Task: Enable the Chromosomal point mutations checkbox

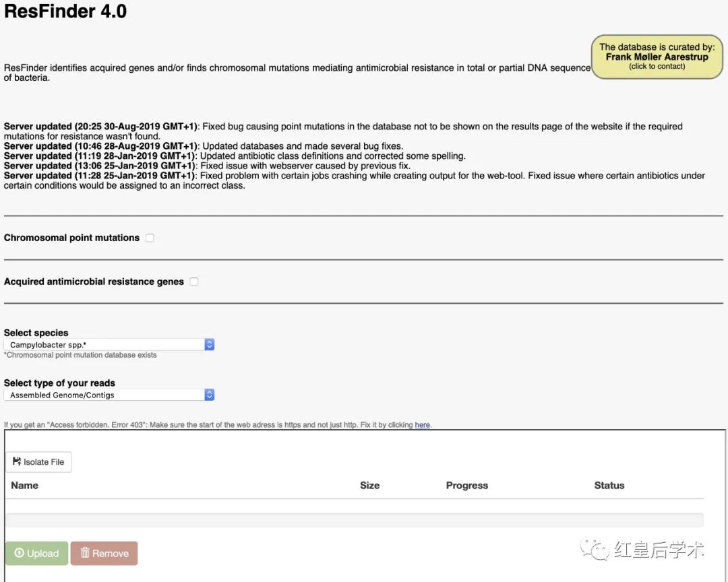Action: [x=150, y=238]
